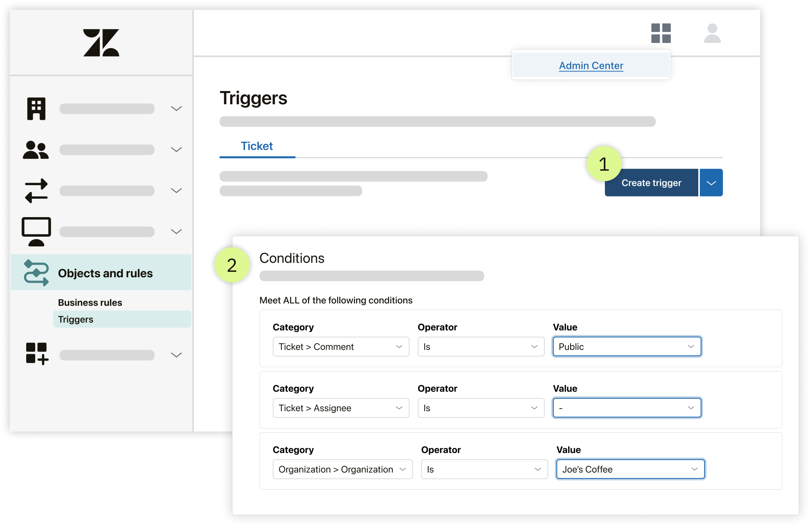Open Admin Center link

point(591,65)
